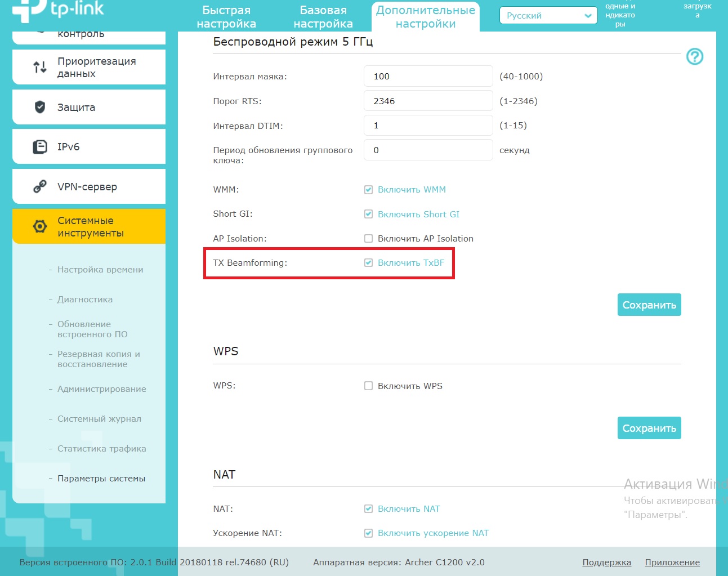Collapse the Системные инструменты menu section
The image size is (728, 576).
[89, 226]
